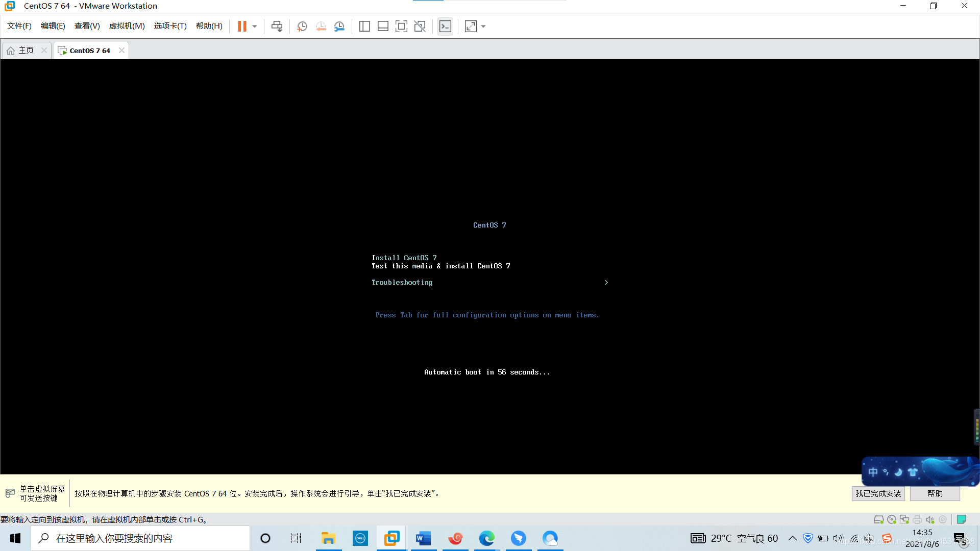Pause the running virtual machine
980x551 pixels.
point(242,27)
